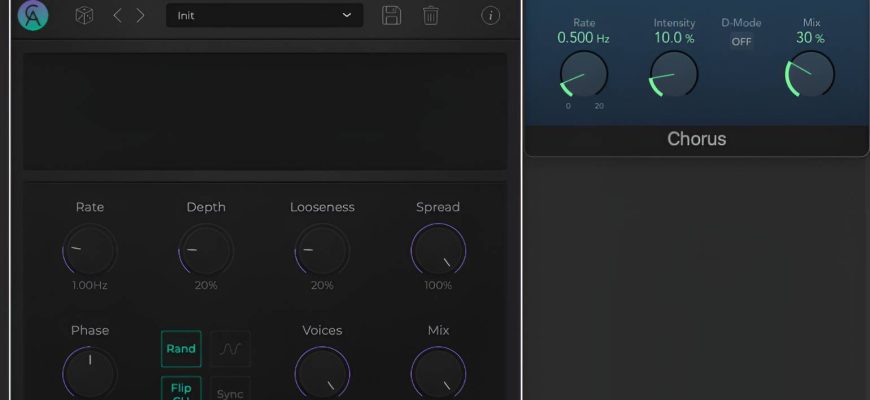Screen dimensions: 870x400
Task: Click the save preset floppy disk icon
Action: click(x=392, y=16)
